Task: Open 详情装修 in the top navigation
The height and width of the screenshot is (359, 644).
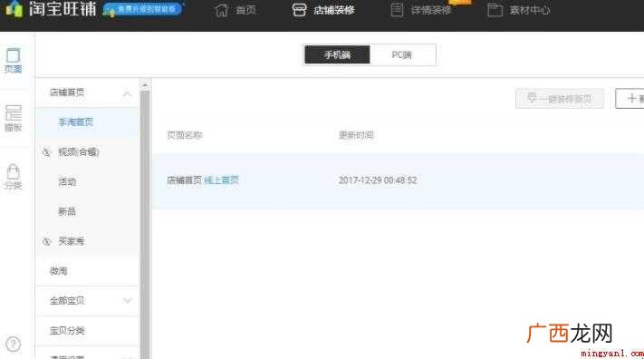Action: pos(431,10)
